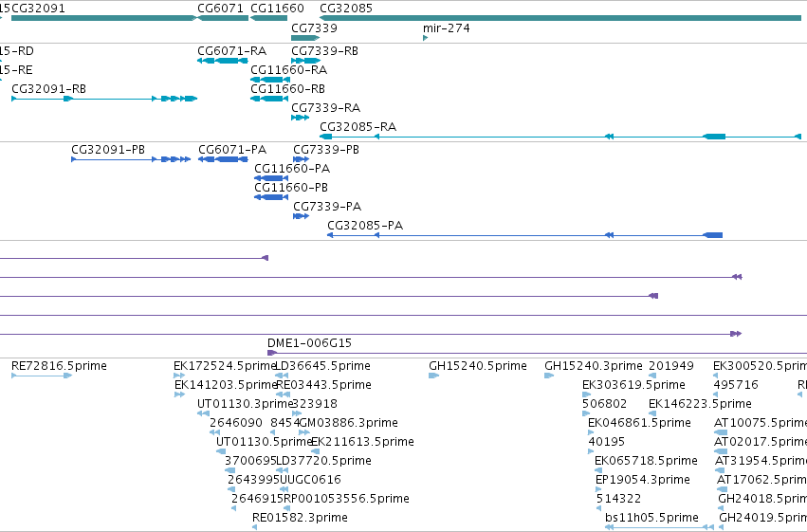This screenshot has height=532, width=807.
Task: Click the UUGC0616 EST arrow
Action: point(284,490)
